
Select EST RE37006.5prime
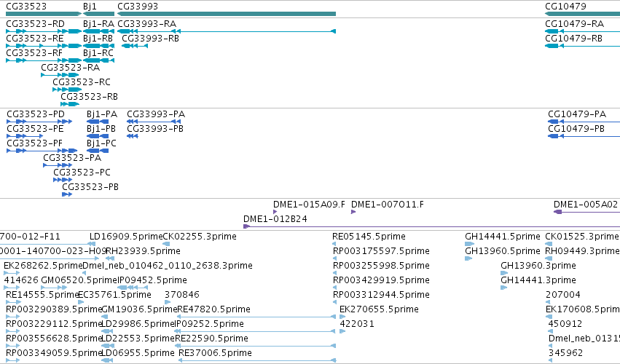(x=257, y=360)
